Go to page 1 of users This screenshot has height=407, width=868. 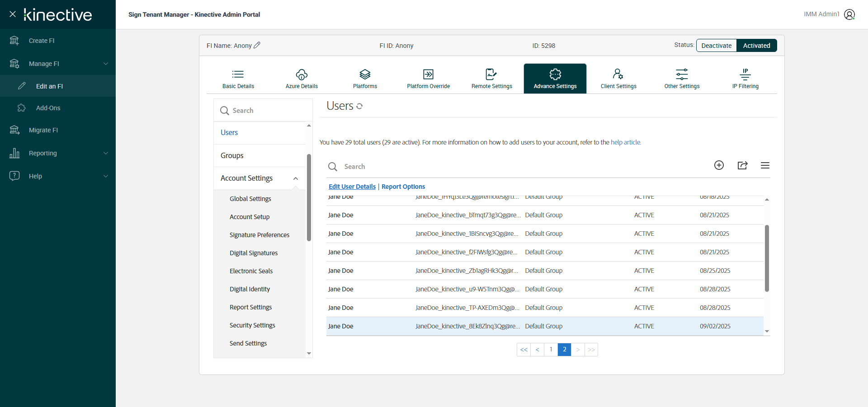click(551, 350)
